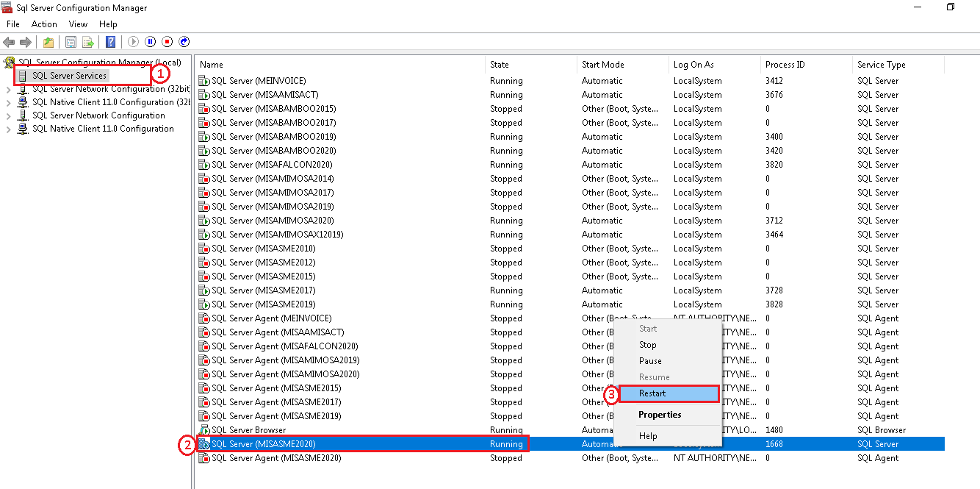Select the row SQL Server (MISABAMBOO2020)
The height and width of the screenshot is (489, 980).
570,151
